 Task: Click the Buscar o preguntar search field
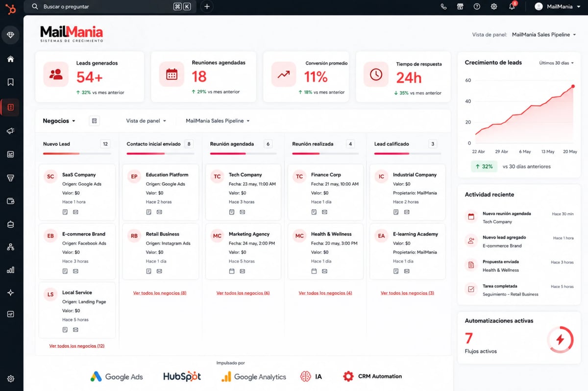(110, 7)
